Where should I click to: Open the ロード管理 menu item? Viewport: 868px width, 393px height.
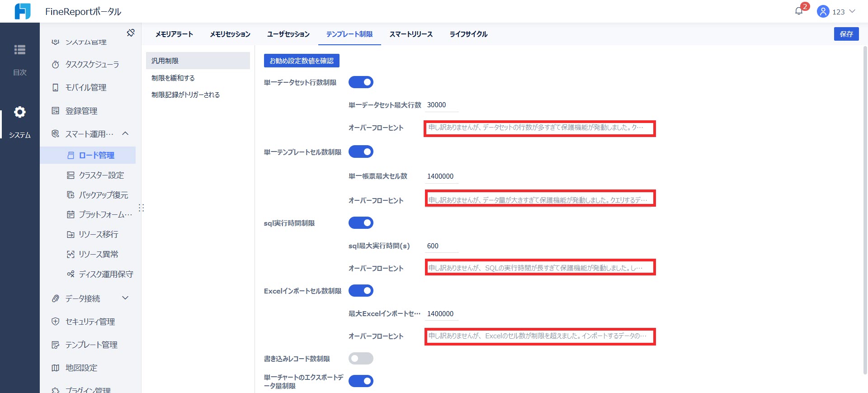click(x=88, y=155)
